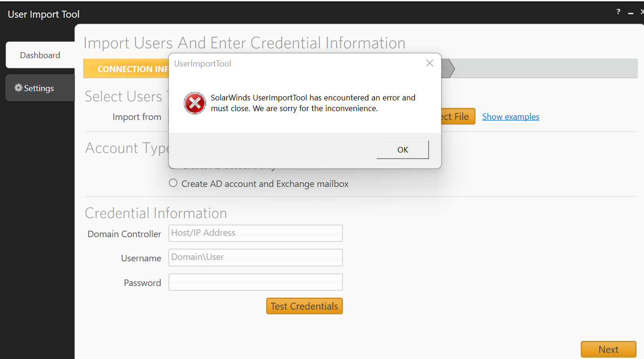644x359 pixels.
Task: Focus the Domain Controller Host/IP Address field
Action: [255, 233]
